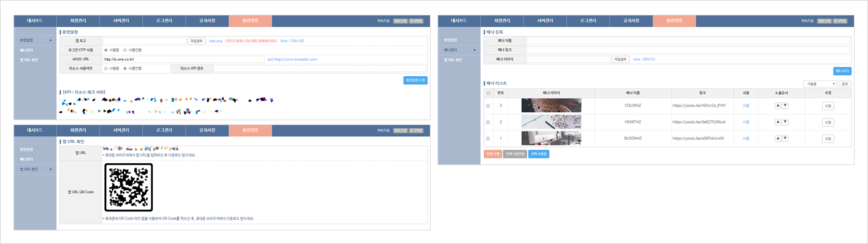Image resolution: width=868 pixels, height=244 pixels.
Task: Open 공지사항 tab on the 환경설정 page
Action: tap(207, 21)
